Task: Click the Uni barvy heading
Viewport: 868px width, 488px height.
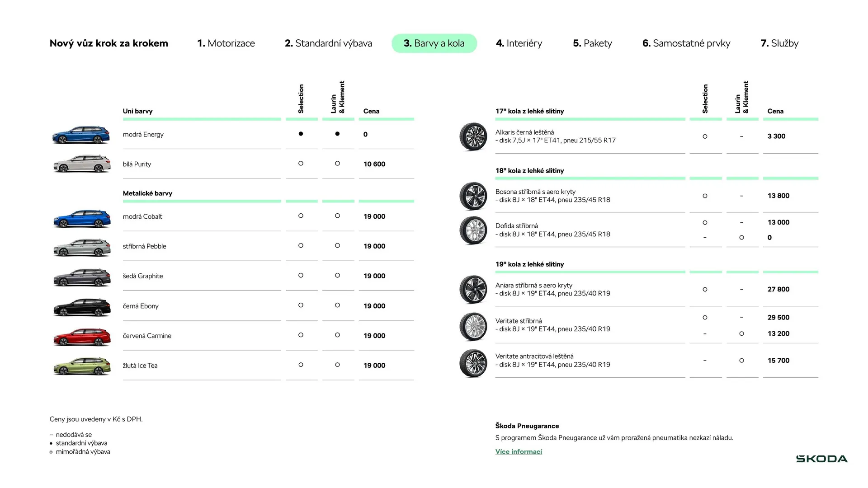Action: coord(137,111)
